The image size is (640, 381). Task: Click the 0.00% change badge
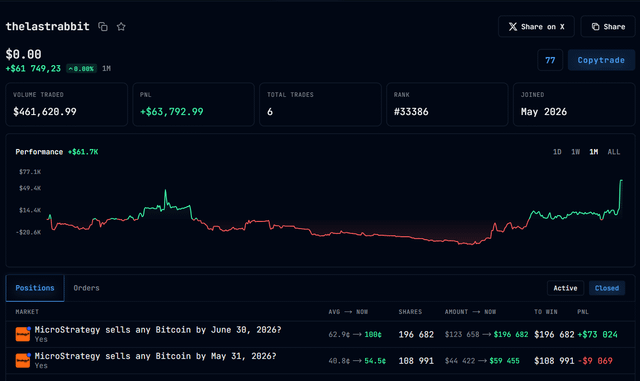click(x=81, y=69)
